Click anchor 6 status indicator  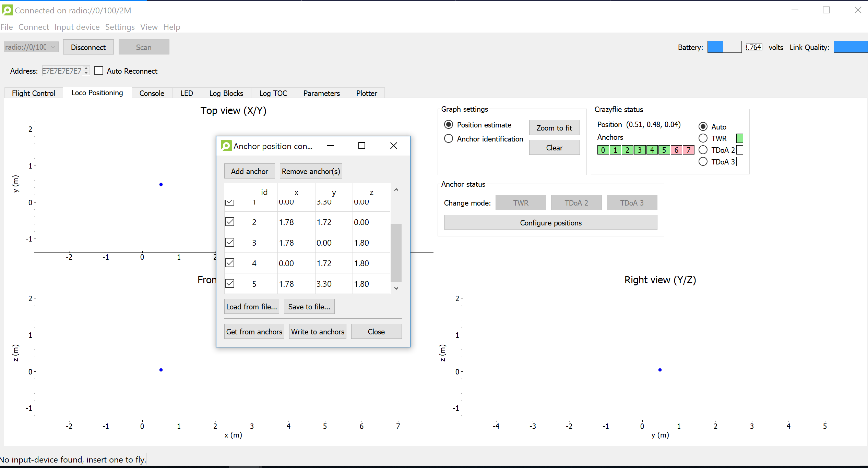(x=676, y=150)
